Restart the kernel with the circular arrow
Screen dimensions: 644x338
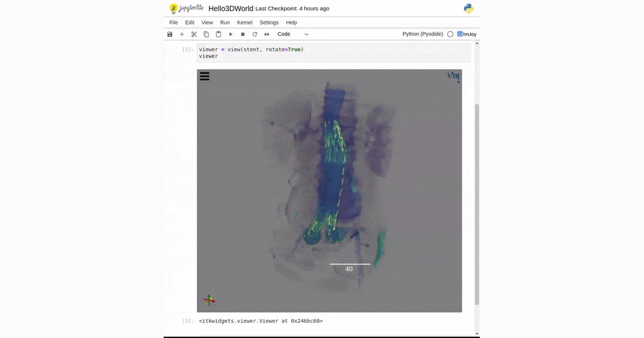[255, 34]
